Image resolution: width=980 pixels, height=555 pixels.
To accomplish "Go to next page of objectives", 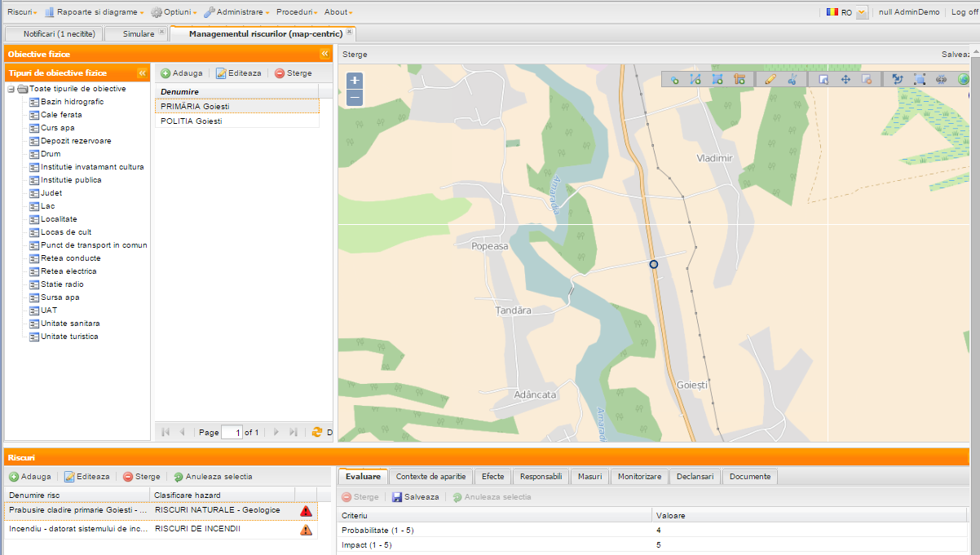I will (276, 432).
